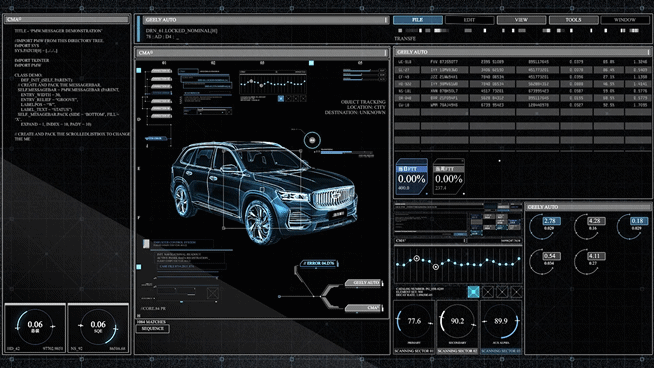Select the CMA branch node label

[364, 308]
